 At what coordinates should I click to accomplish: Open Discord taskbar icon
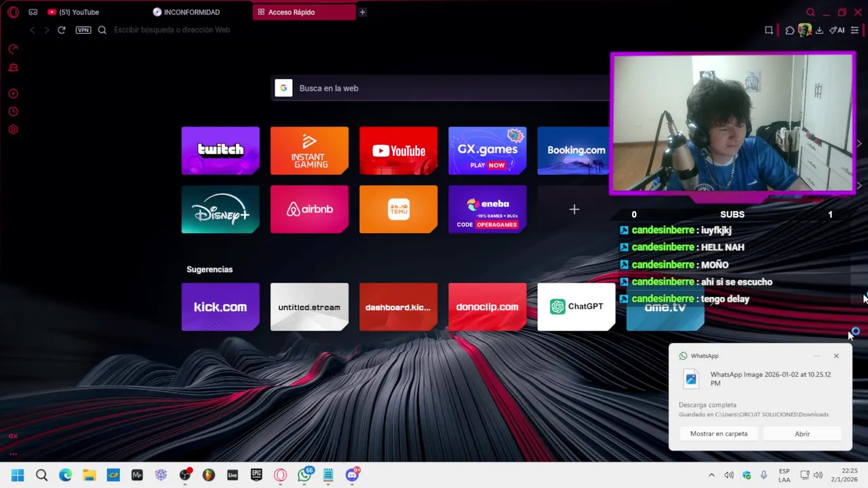point(352,475)
